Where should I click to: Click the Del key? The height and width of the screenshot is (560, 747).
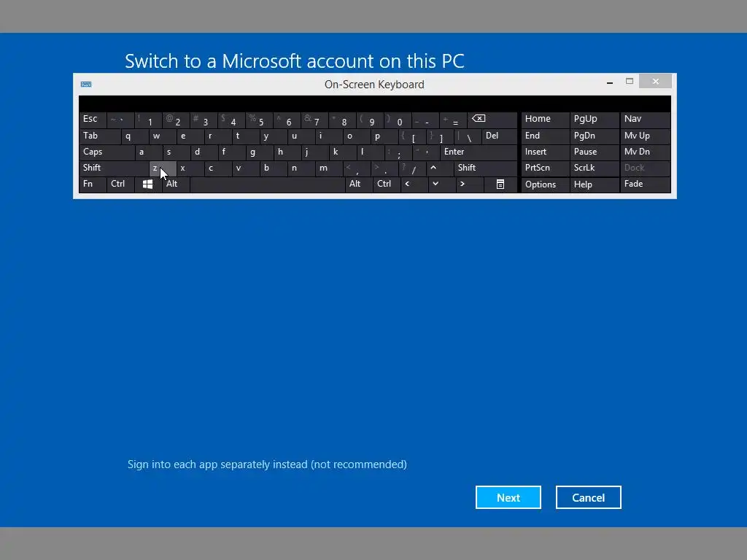pyautogui.click(x=499, y=136)
